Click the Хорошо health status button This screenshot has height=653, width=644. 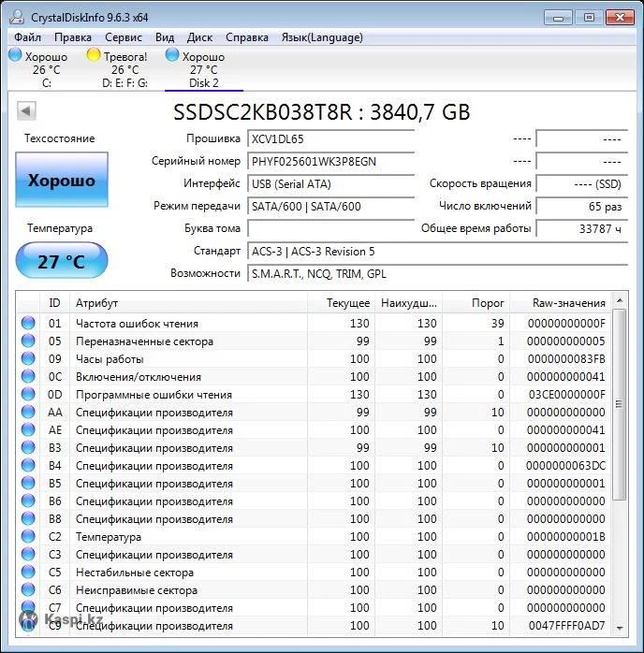61,181
